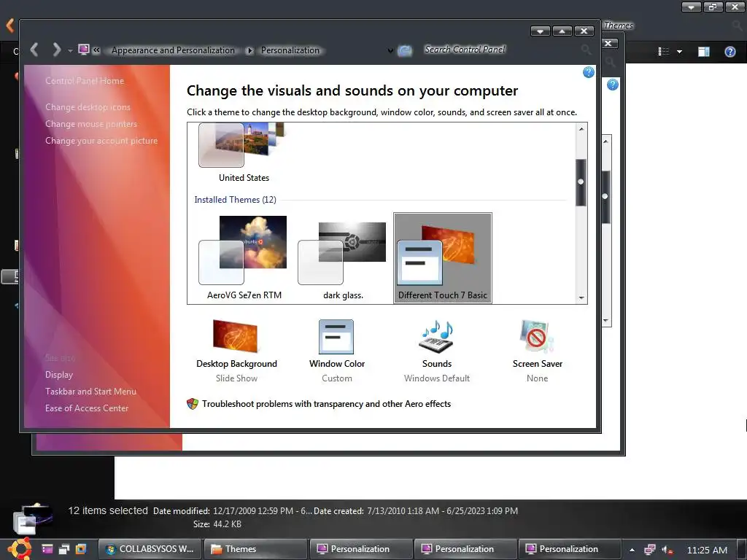Screen dimensions: 747x560
Task: Click the theme list scroll-up arrow
Action: tap(581, 128)
